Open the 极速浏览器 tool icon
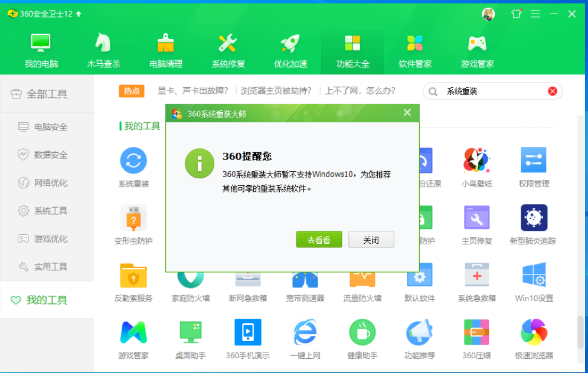 (x=534, y=332)
